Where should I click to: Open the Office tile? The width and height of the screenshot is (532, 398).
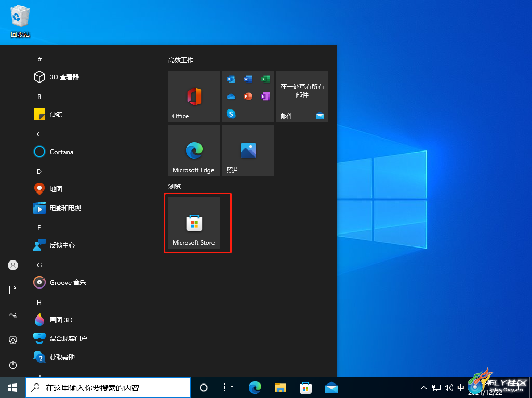click(x=194, y=97)
